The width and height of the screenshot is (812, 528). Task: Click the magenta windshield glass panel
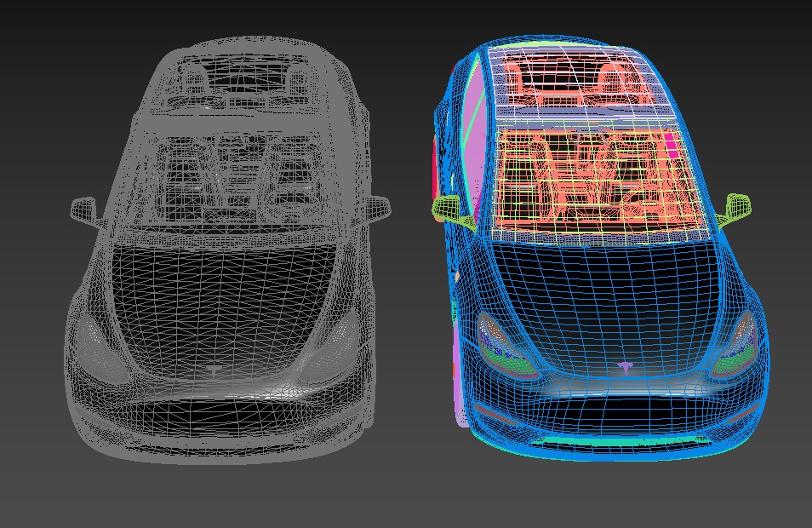click(x=475, y=153)
